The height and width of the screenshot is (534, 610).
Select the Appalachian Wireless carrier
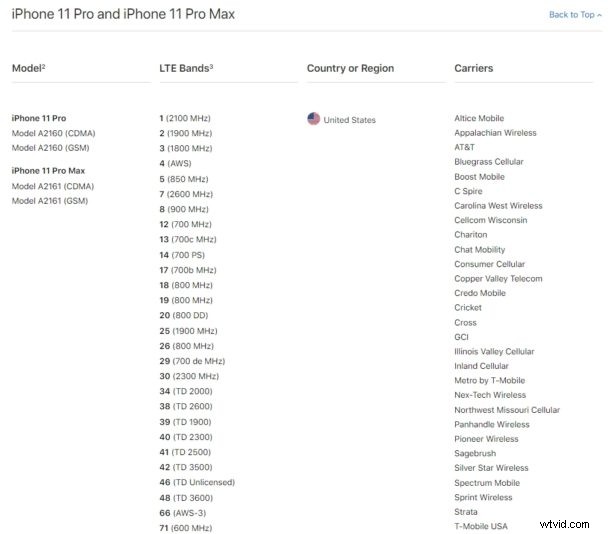coord(495,133)
